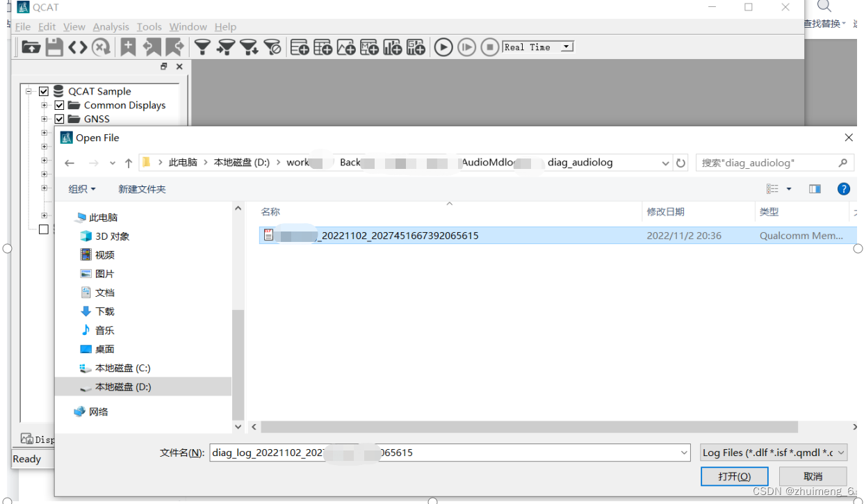Image resolution: width=864 pixels, height=504 pixels.
Task: Click the last add-grid display toolbar icon
Action: pos(416,47)
